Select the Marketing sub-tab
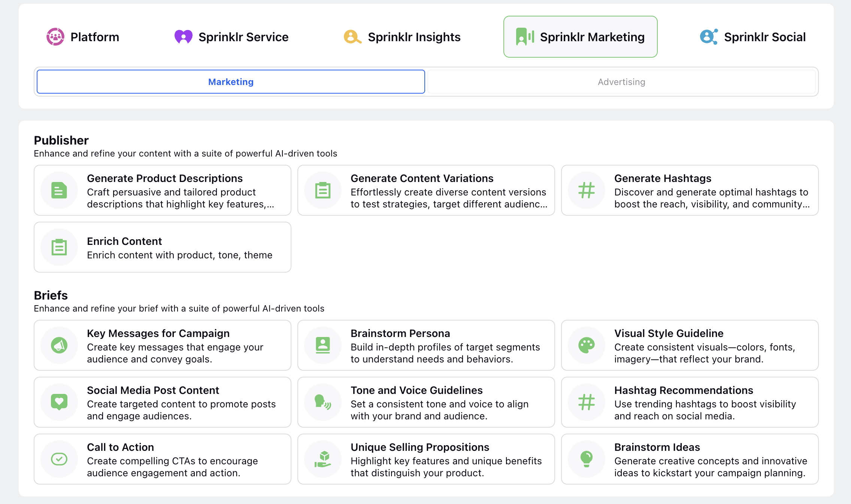851x504 pixels. click(231, 82)
